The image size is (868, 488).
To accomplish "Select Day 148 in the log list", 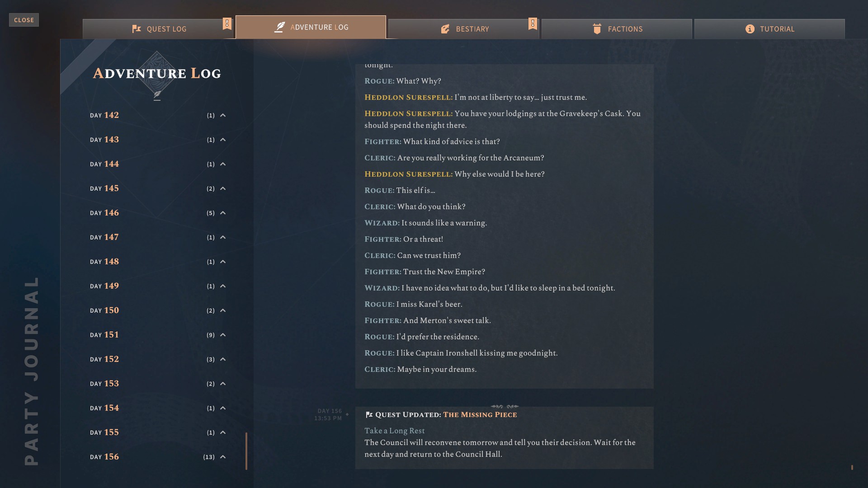I will [x=158, y=262].
